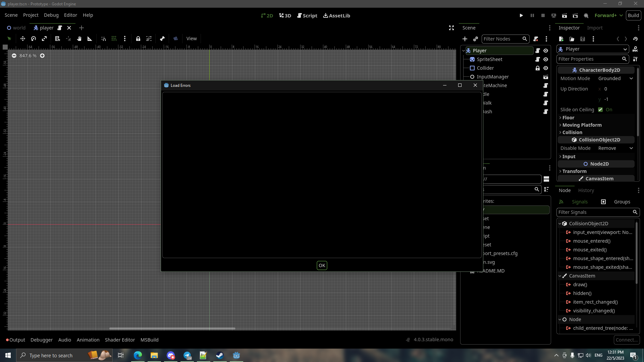Select the Scale tool
This screenshot has width=644, height=362.
coord(44,39)
